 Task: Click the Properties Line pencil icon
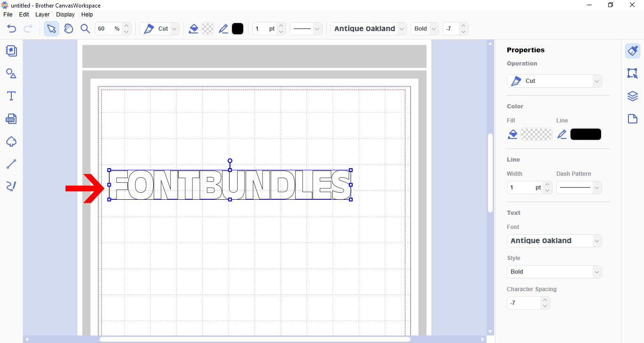click(x=561, y=134)
